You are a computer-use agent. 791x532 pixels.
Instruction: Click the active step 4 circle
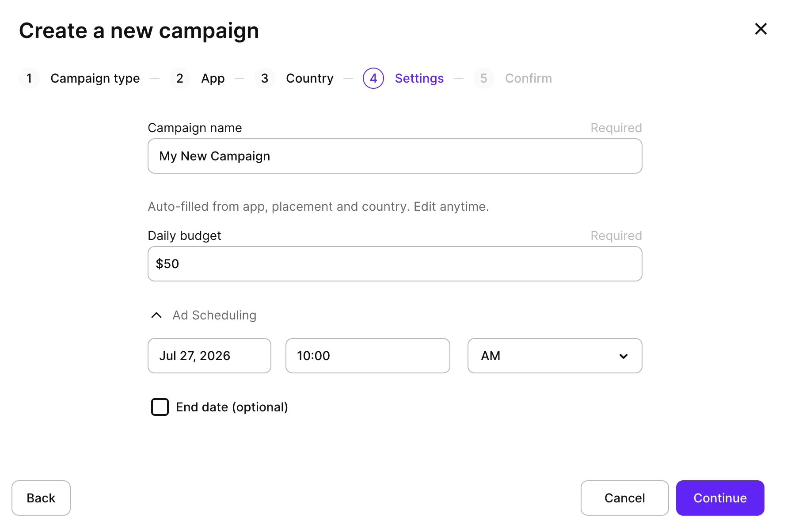click(x=373, y=78)
